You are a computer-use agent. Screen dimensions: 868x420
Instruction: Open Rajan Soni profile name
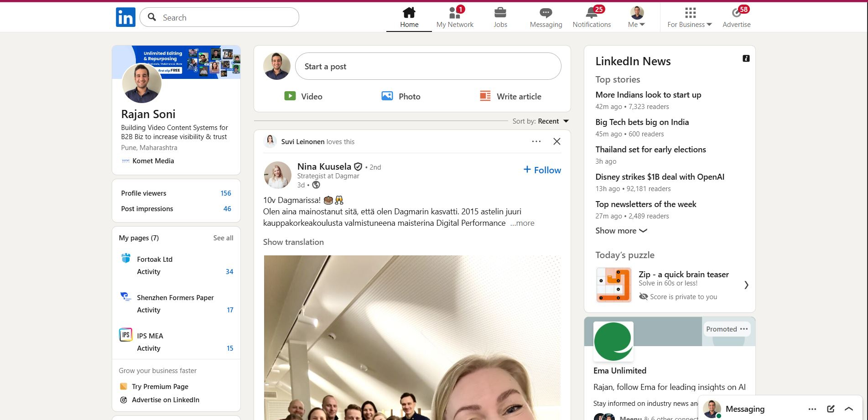coord(148,114)
